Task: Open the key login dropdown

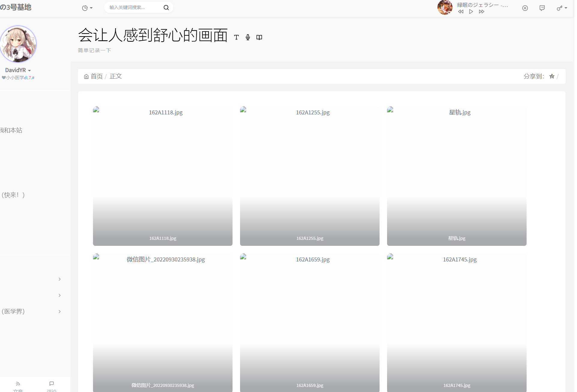Action: tap(562, 8)
